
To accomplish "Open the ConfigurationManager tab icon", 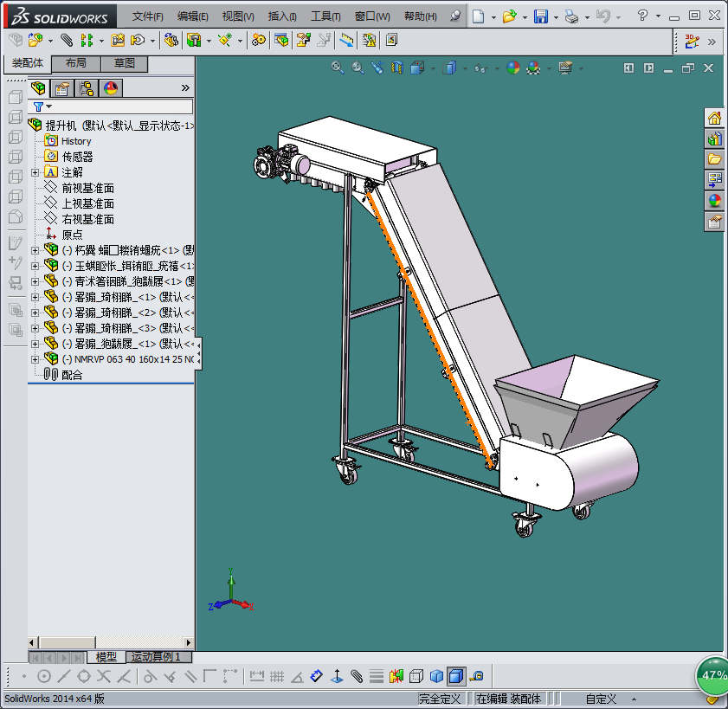I will pyautogui.click(x=87, y=88).
